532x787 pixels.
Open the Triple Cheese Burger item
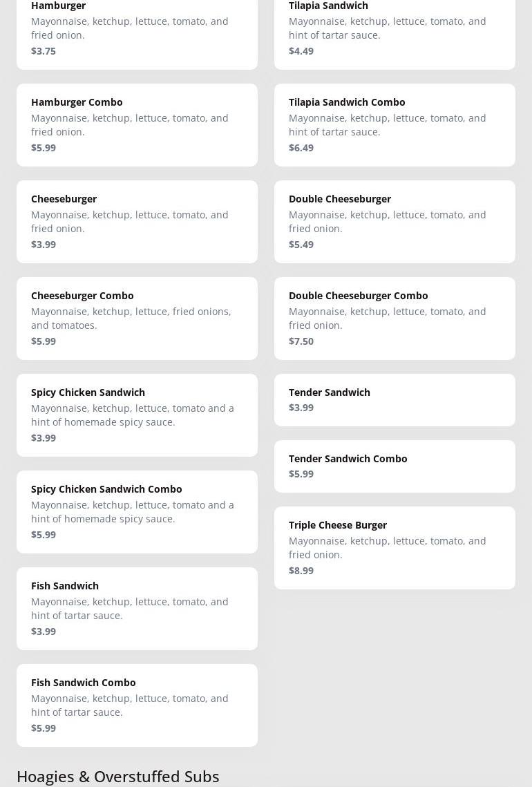395,547
